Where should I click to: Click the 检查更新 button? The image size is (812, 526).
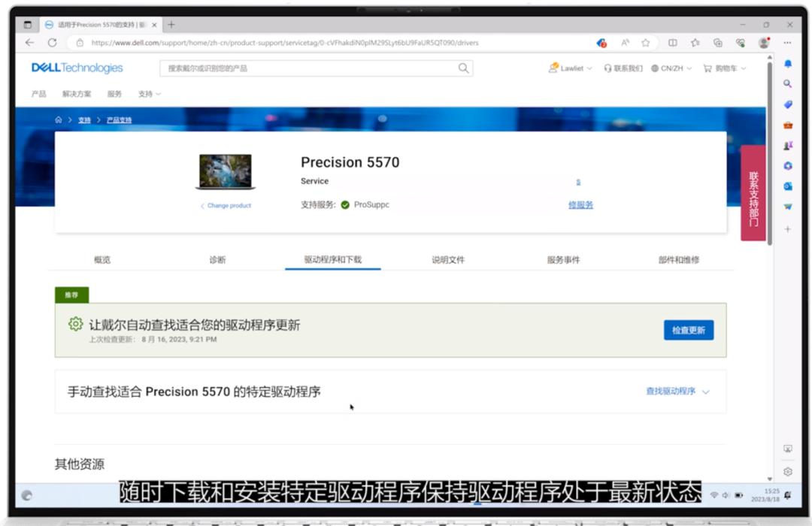click(688, 330)
